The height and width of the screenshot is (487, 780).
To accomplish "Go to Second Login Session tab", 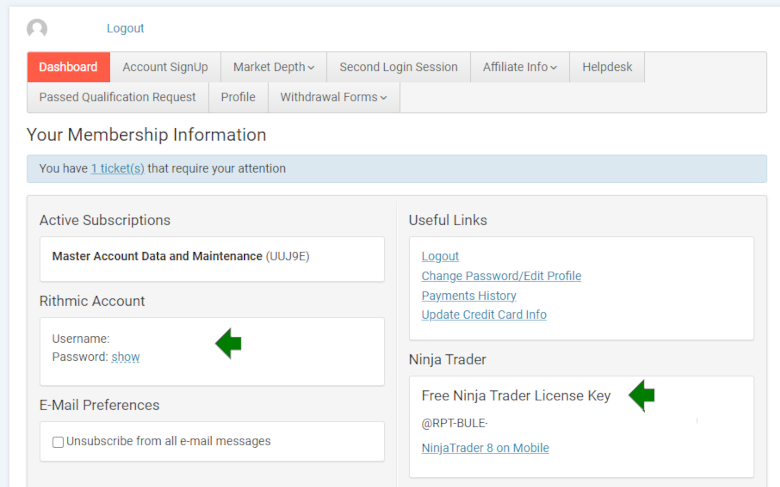I will coord(398,67).
